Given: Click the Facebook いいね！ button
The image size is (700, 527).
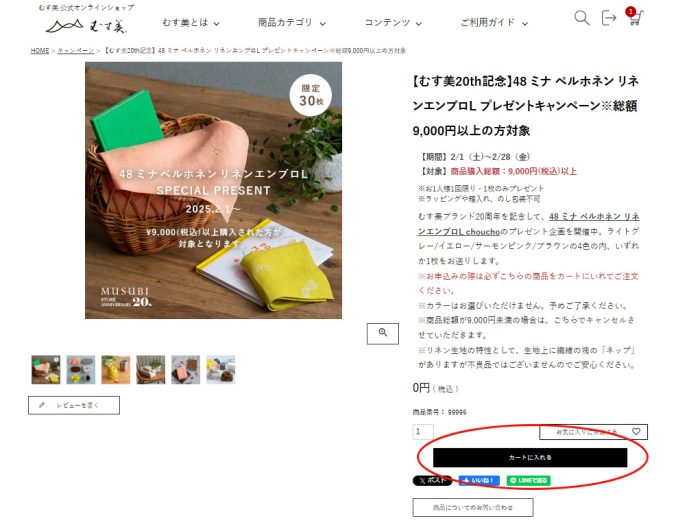Looking at the screenshot, I should pyautogui.click(x=479, y=481).
